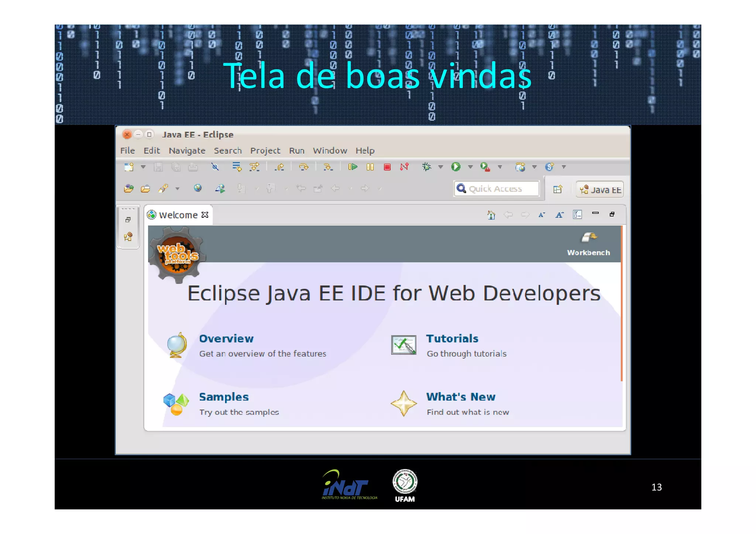Screen dimensions: 756x534
Task: Expand the New file dropdown arrow
Action: pos(143,167)
